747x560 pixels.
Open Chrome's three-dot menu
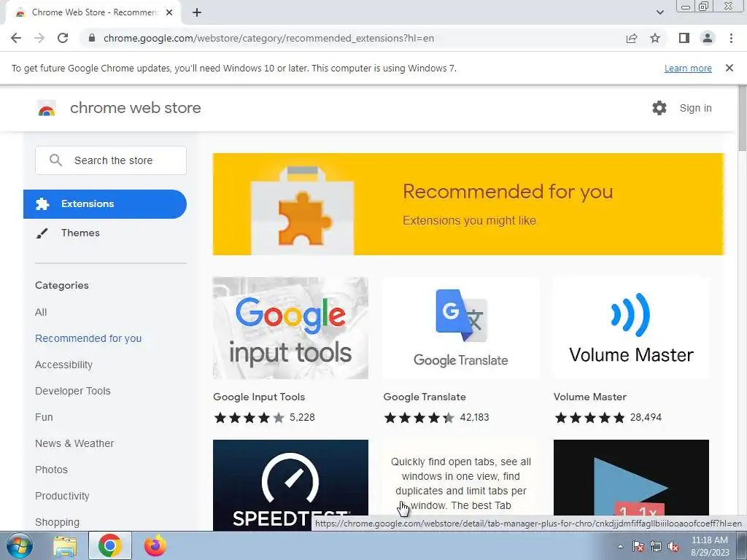coord(731,38)
